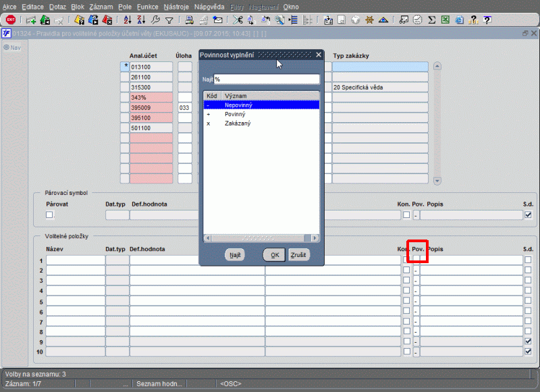Image resolution: width=540 pixels, height=392 pixels.
Task: Click the copy icon next to scissors
Action: point(251,20)
